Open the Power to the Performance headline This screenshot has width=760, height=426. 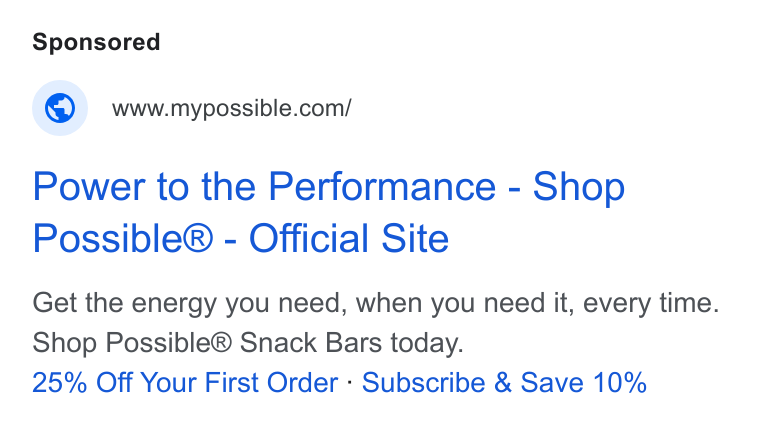coord(329,212)
